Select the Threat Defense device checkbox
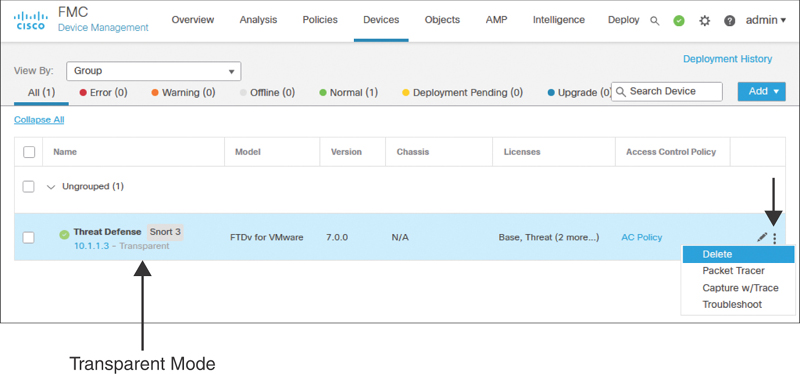The height and width of the screenshot is (374, 800). coord(29,237)
